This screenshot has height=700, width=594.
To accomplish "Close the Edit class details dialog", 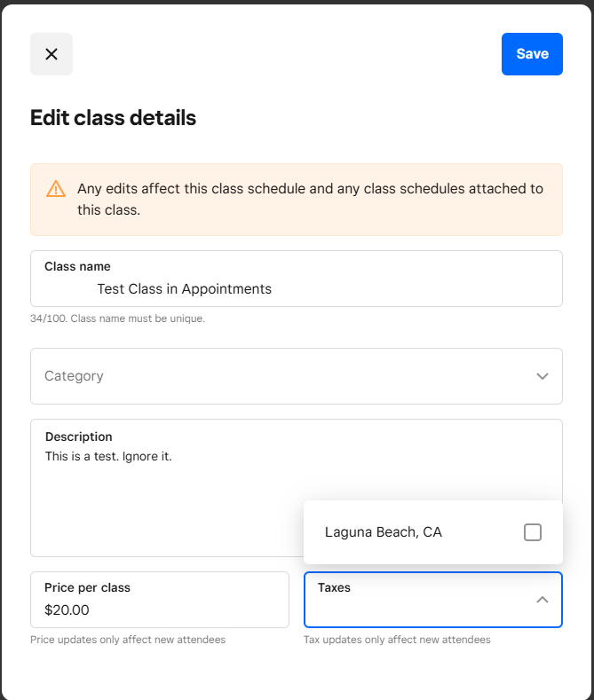I will [x=51, y=54].
